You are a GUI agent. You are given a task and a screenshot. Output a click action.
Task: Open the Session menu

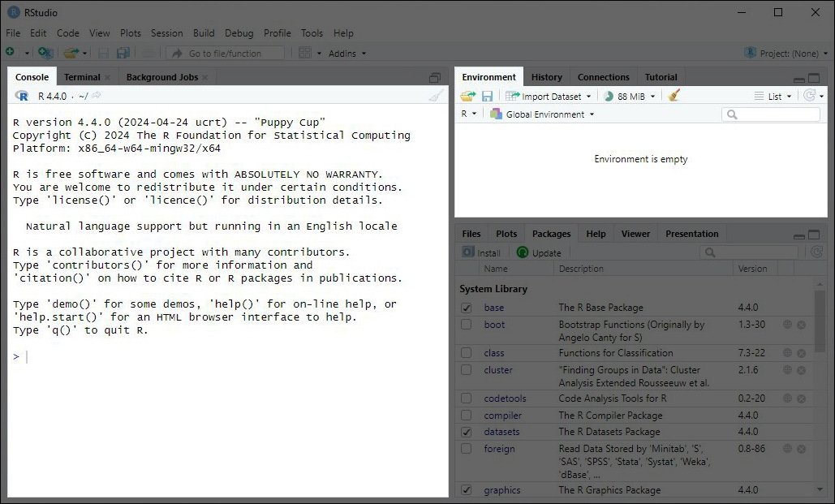[x=166, y=33]
